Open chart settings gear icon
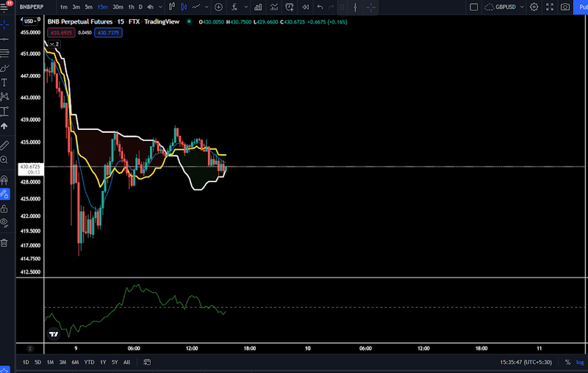This screenshot has height=373, width=588. coord(533,7)
